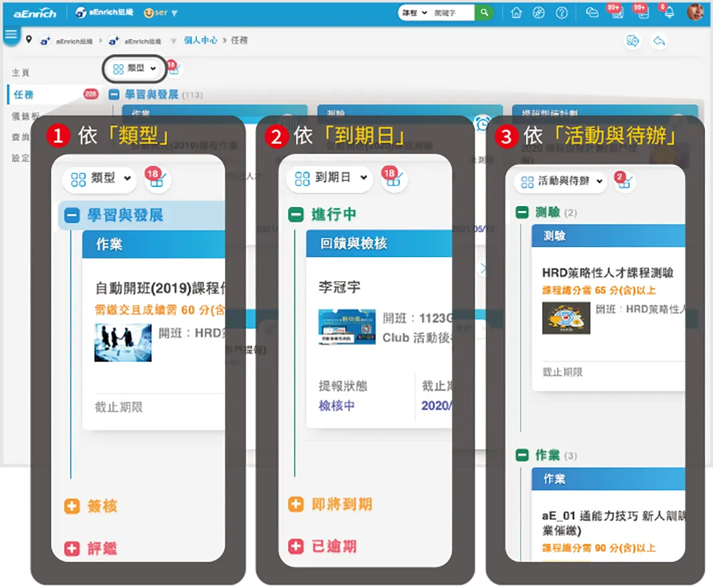Click the notification bell showing 6 alerts
This screenshot has width=713, height=588.
pyautogui.click(x=669, y=13)
